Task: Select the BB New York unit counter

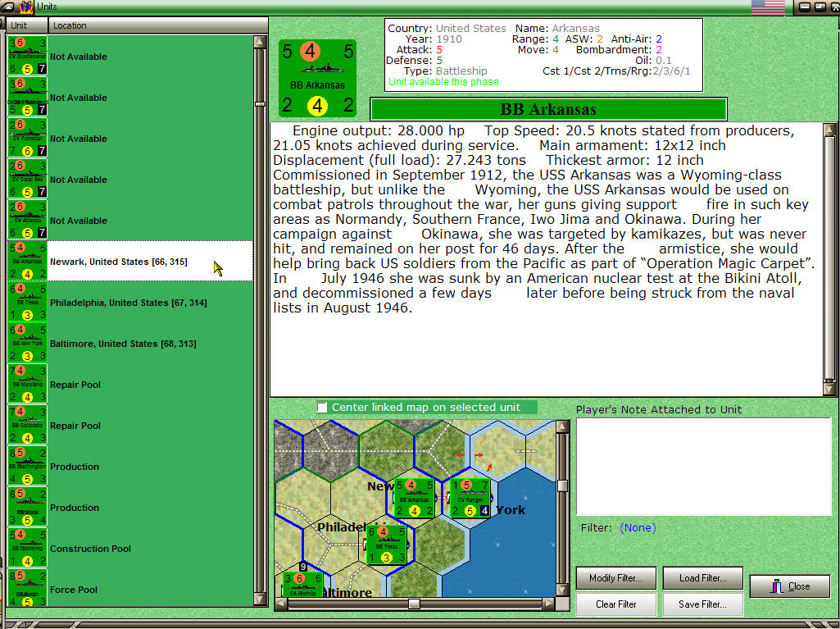Action: click(x=27, y=343)
